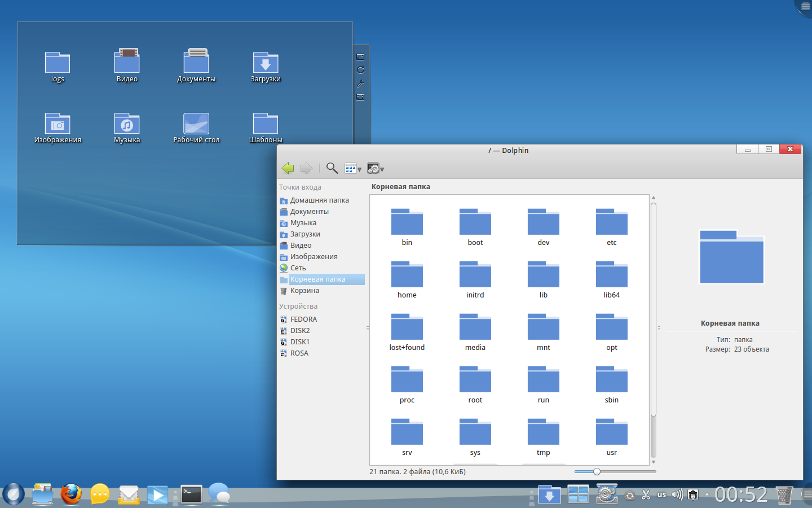Open the view mode dropdown in toolbar
Image resolution: width=812 pixels, height=508 pixels.
click(353, 169)
